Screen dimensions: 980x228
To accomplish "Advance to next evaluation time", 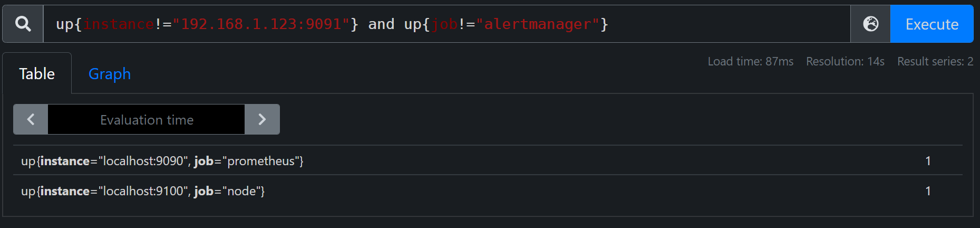I will (262, 119).
